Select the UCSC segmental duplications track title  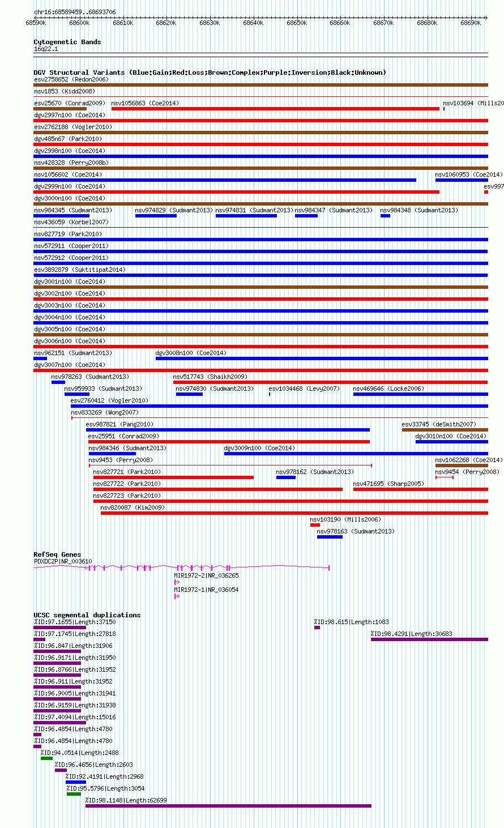87,615
